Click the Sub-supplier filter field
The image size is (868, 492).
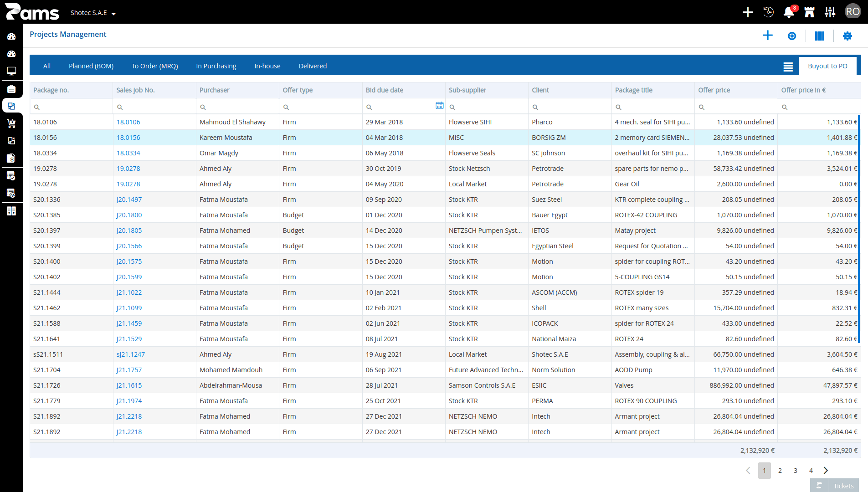pos(487,107)
